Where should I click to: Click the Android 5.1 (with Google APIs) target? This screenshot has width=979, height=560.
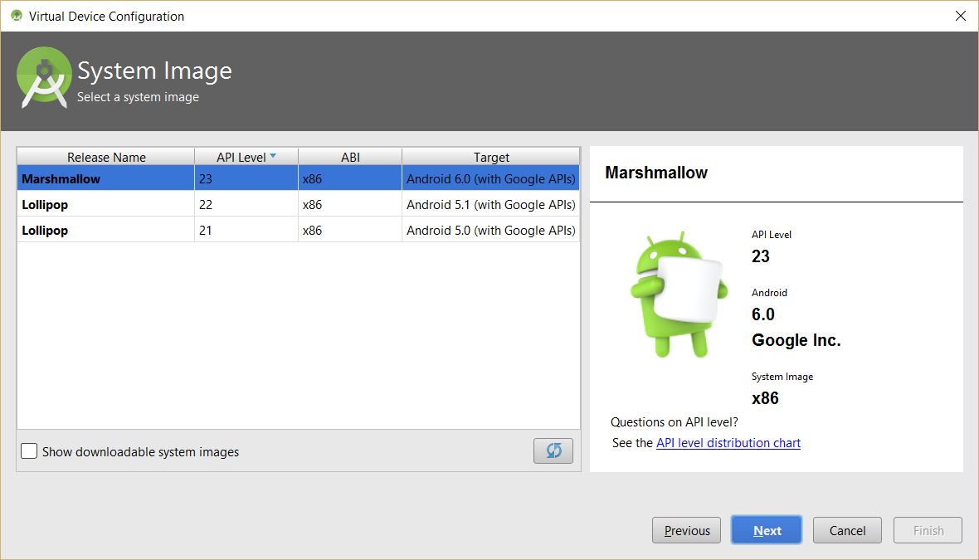click(x=491, y=204)
